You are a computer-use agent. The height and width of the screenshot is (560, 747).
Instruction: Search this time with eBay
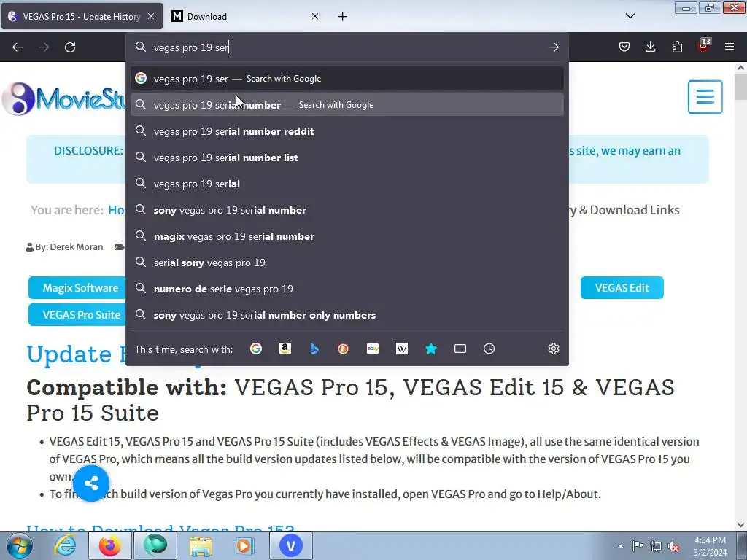click(373, 349)
